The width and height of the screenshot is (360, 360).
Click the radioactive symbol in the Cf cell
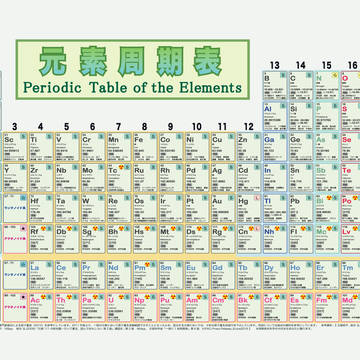[277, 297]
